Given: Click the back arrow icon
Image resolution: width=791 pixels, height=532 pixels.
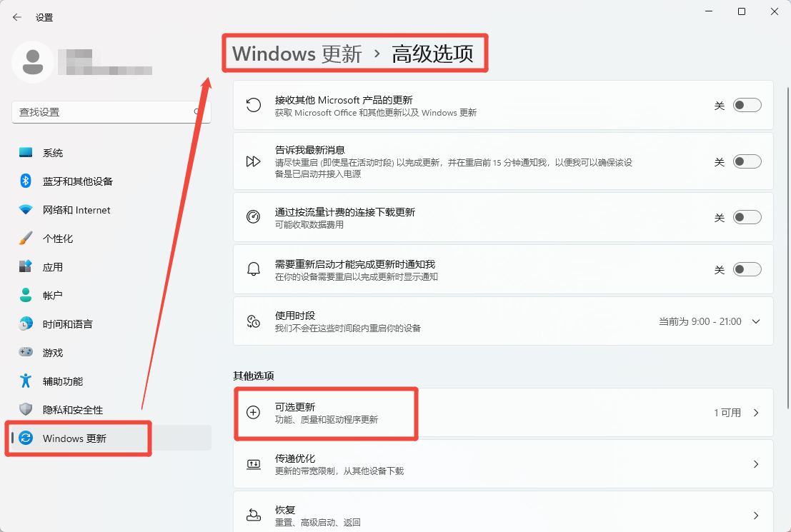Looking at the screenshot, I should click(17, 17).
